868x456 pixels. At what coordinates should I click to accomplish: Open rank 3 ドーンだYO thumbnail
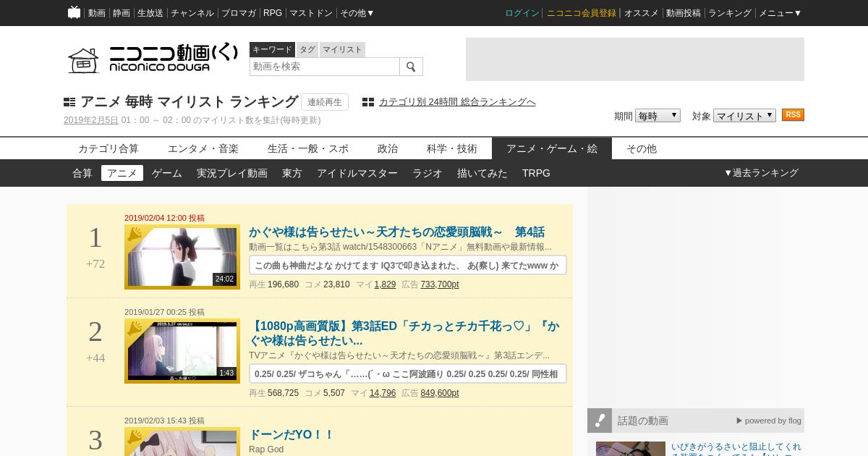coord(182,442)
